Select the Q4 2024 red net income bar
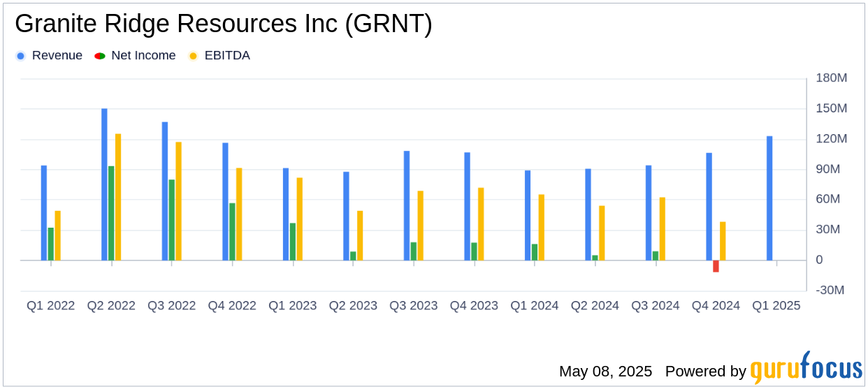 [716, 266]
